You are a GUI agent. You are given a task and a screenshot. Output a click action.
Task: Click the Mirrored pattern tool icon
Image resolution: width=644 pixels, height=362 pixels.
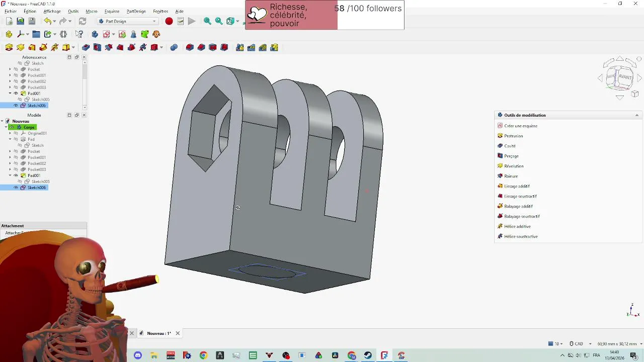239,47
